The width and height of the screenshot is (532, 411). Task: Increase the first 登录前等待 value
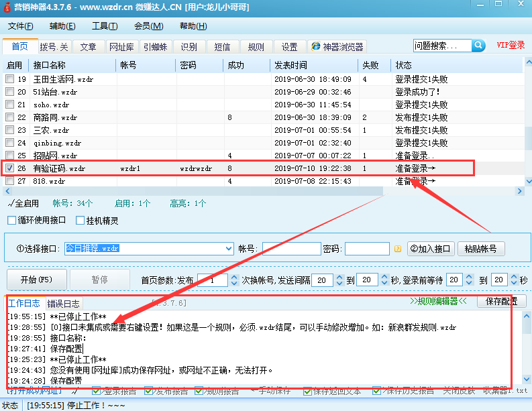coord(469,277)
